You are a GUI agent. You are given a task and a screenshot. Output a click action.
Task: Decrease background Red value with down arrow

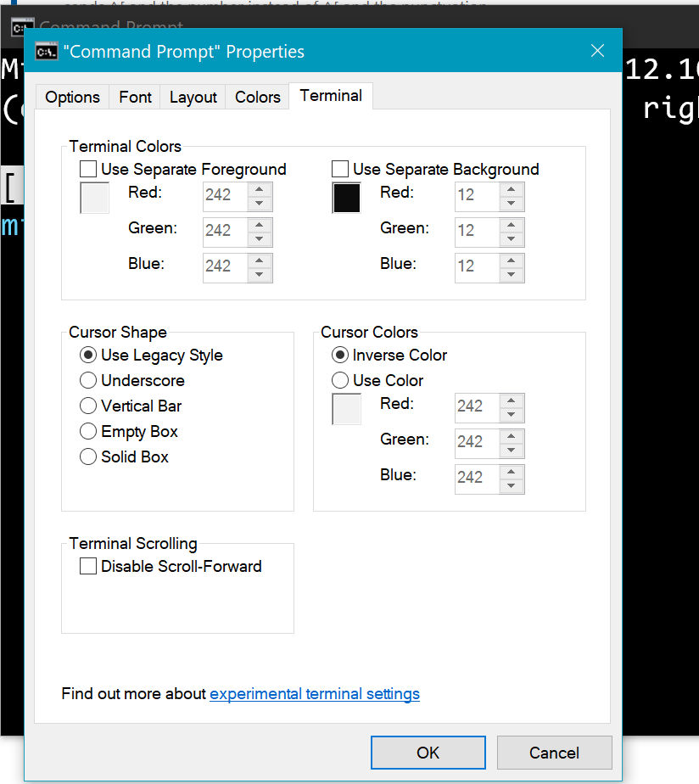click(511, 203)
